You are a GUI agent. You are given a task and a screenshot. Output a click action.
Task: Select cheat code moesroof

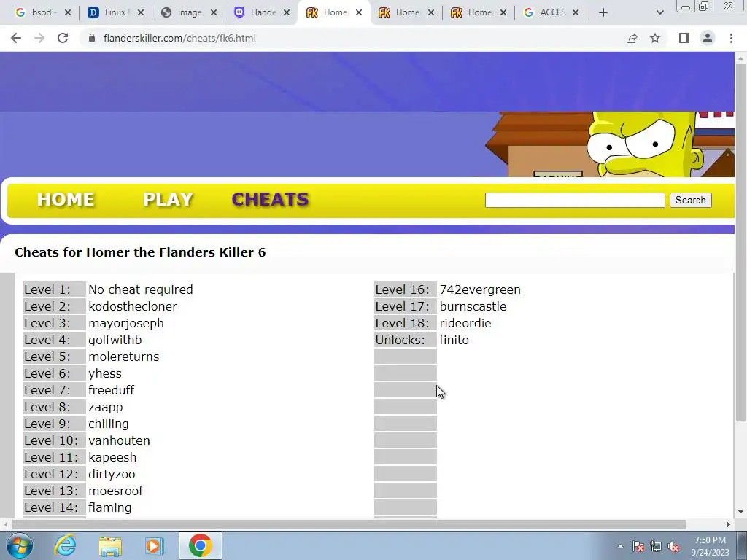tap(115, 491)
